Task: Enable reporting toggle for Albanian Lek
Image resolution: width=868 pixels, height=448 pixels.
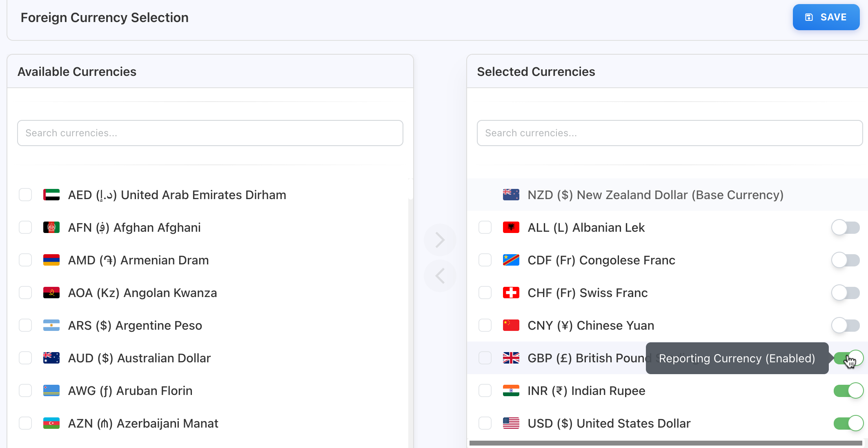Action: 846,228
